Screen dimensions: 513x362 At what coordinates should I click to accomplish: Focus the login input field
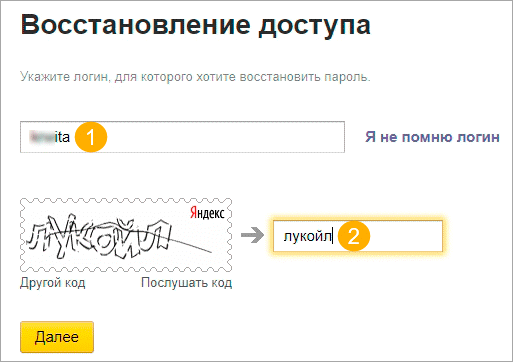(182, 137)
